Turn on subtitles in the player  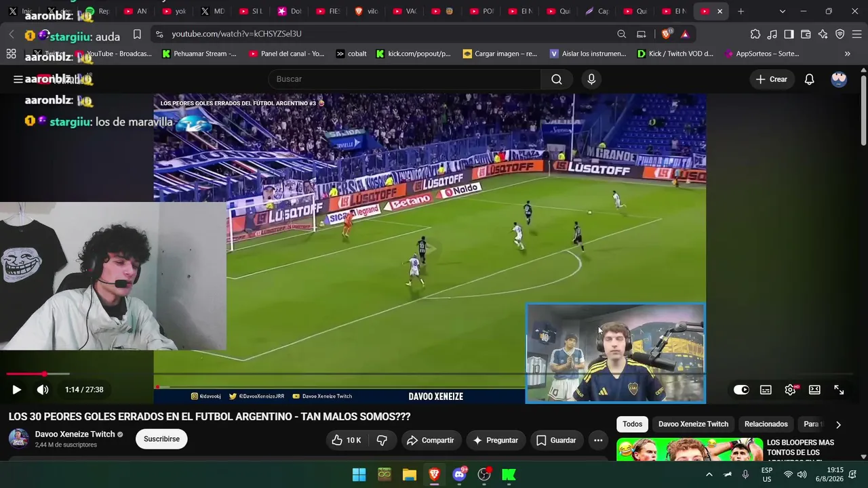pyautogui.click(x=766, y=390)
